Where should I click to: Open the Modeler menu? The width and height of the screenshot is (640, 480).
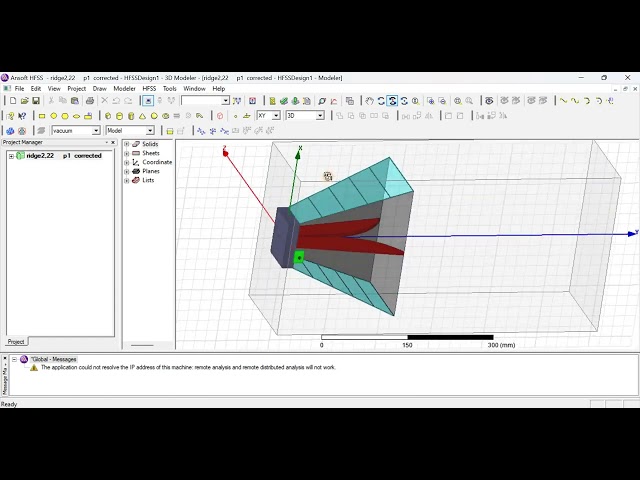tap(124, 89)
